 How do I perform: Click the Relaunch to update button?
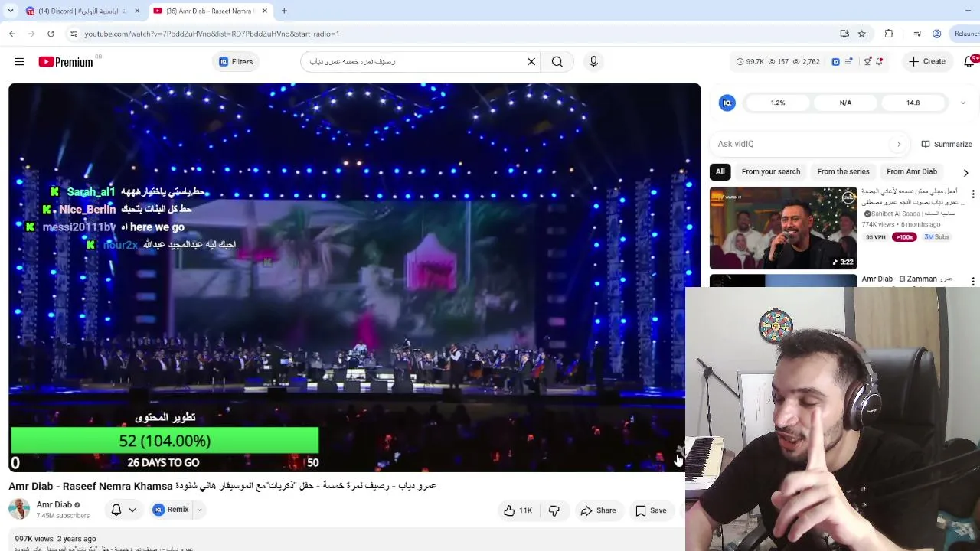[x=966, y=34]
